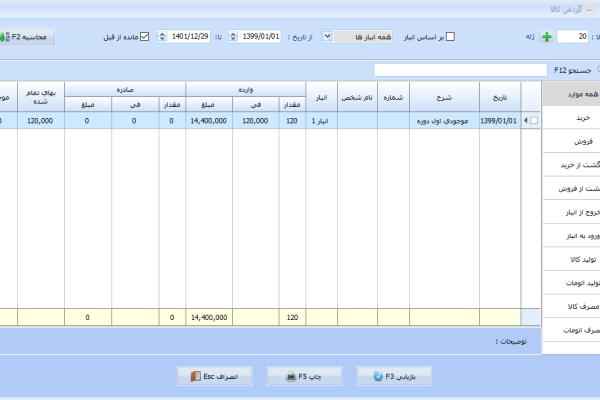Click the نام شخص column header

click(357, 97)
